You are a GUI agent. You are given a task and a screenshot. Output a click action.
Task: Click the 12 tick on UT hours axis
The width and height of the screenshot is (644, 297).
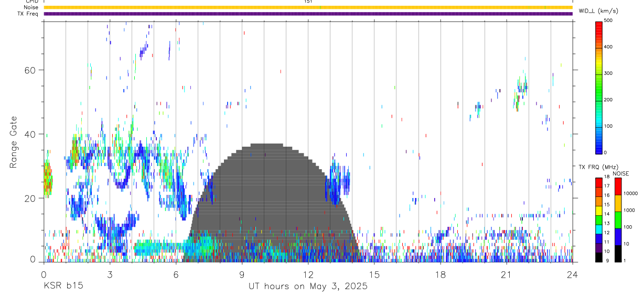308,274
